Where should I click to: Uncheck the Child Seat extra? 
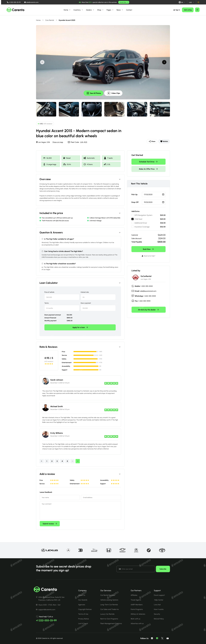pos(132,219)
